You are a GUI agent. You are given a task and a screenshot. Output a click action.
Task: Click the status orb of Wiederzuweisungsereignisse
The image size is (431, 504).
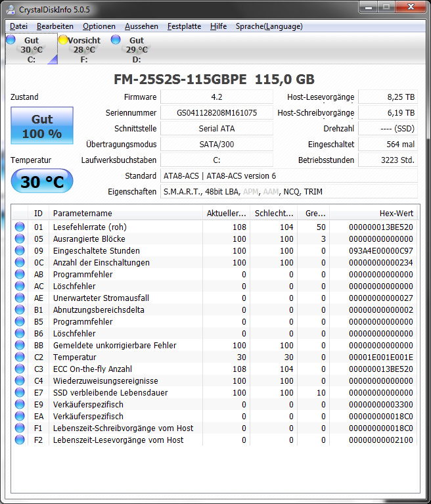(x=20, y=380)
